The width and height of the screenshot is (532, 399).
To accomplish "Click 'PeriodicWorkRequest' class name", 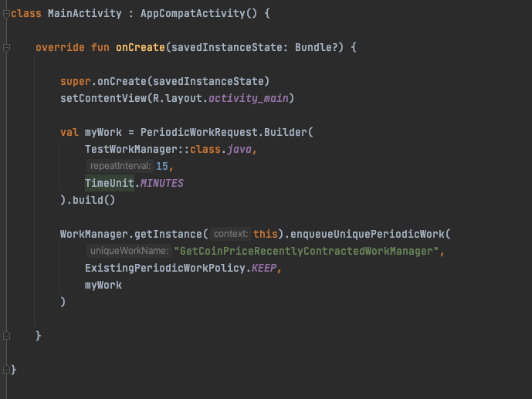I will (198, 132).
